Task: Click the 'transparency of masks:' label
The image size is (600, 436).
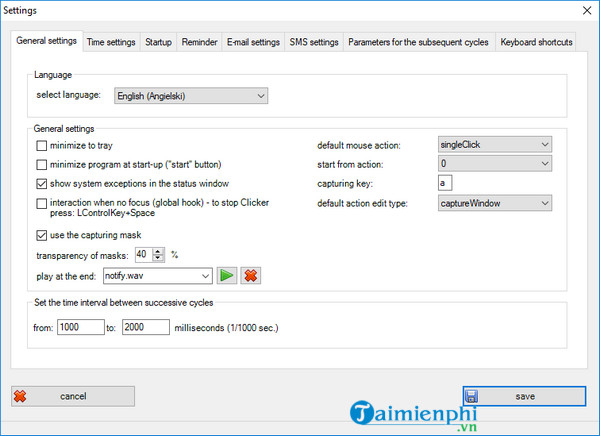Action: click(82, 256)
